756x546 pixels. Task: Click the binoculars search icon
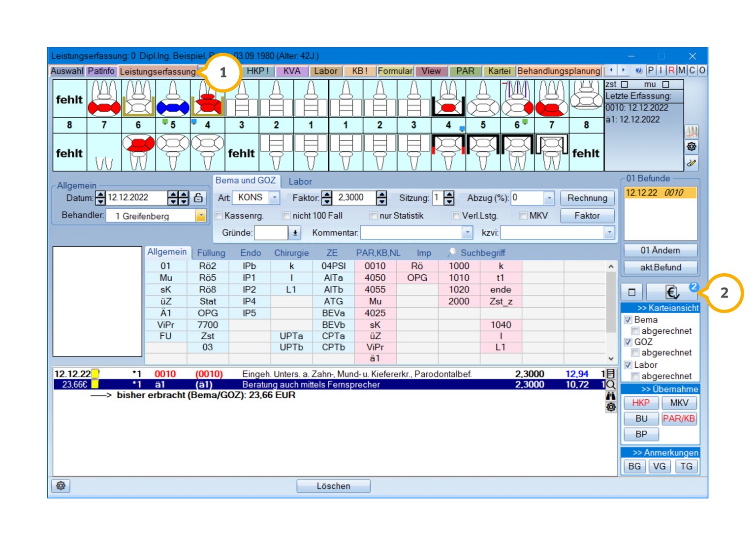[x=611, y=396]
